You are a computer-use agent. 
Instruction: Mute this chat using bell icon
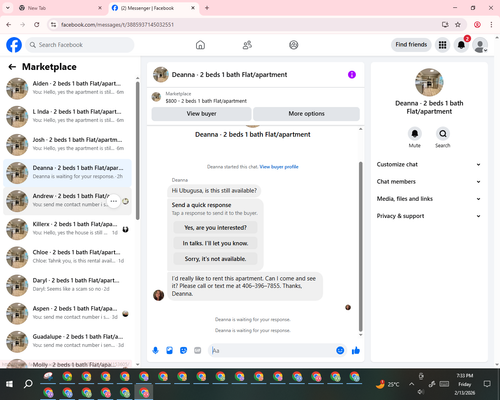pyautogui.click(x=415, y=134)
